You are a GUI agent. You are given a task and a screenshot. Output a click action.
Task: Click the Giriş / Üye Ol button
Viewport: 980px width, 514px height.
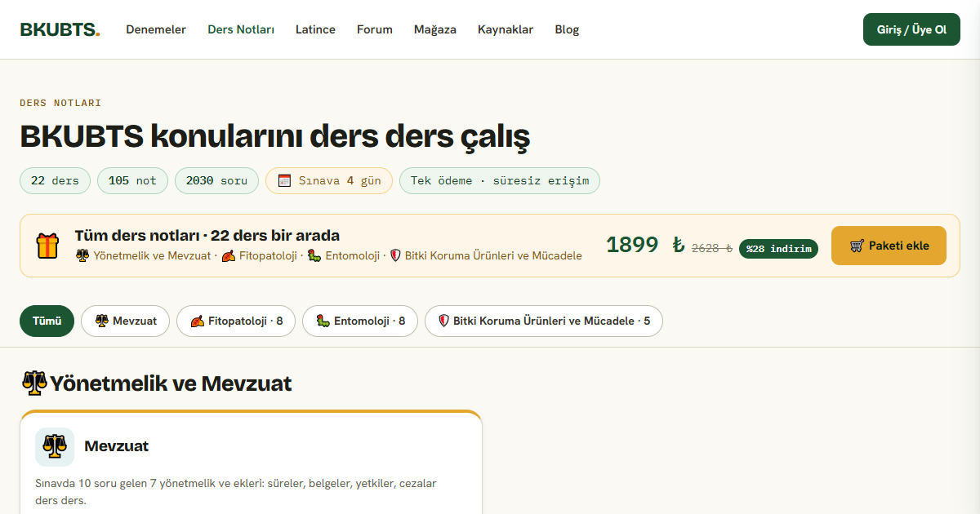coord(911,29)
